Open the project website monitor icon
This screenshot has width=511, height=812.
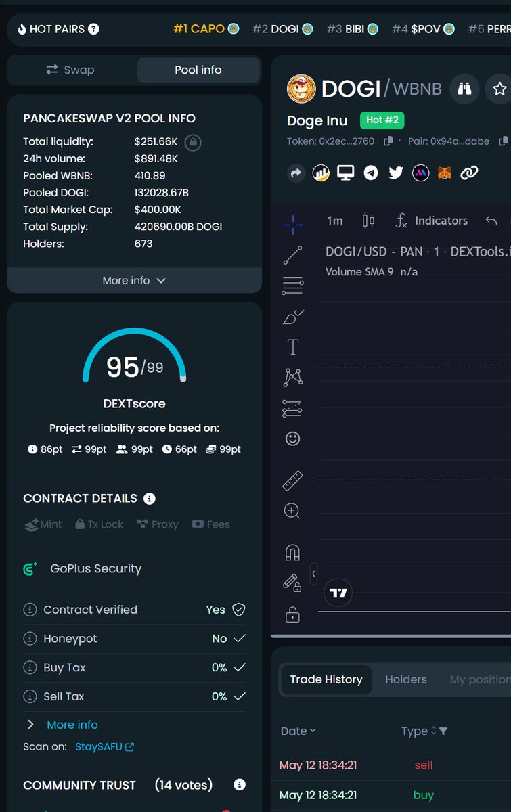[346, 173]
